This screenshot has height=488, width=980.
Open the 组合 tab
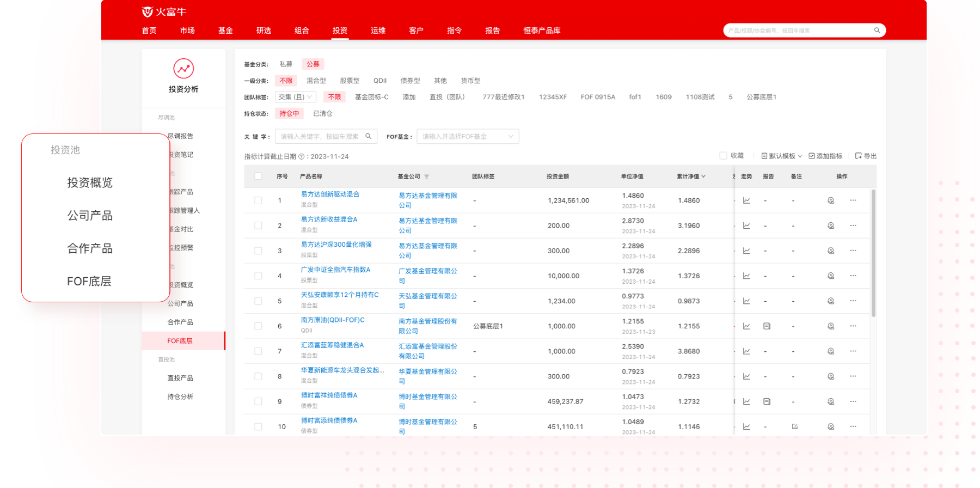[x=302, y=30]
